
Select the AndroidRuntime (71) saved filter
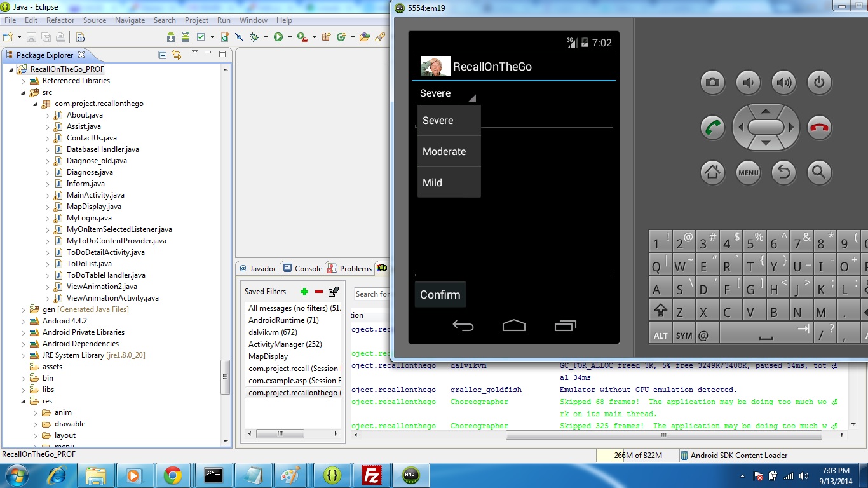point(283,320)
